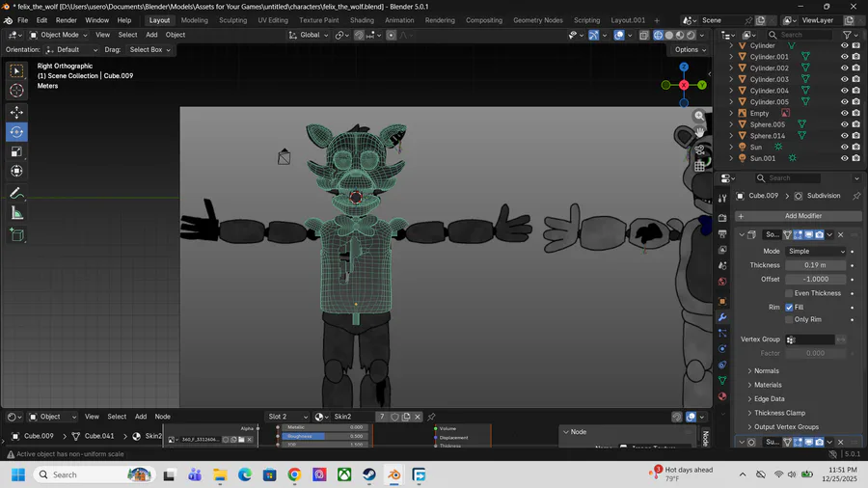Switch to the UV Editing workspace tab

click(273, 20)
